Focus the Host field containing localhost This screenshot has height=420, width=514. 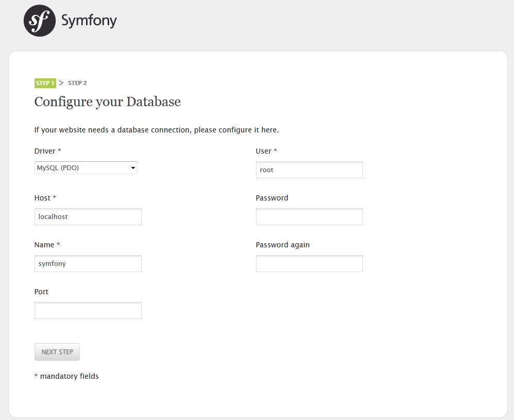coord(88,217)
